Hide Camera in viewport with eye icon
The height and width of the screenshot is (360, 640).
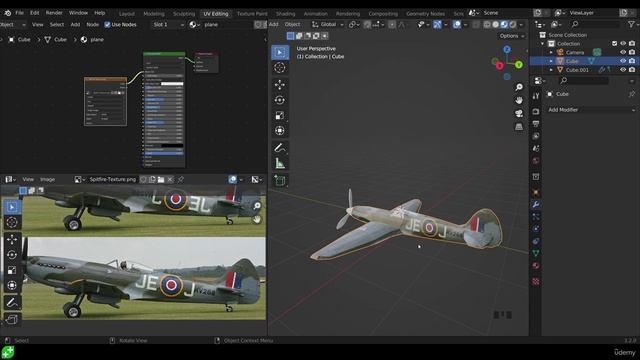[x=623, y=52]
